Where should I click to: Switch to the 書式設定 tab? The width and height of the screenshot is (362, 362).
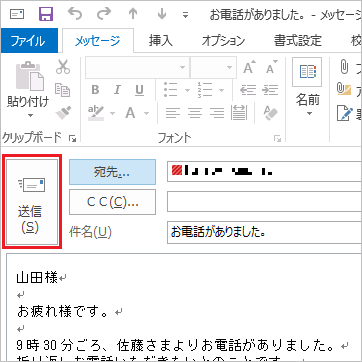pyautogui.click(x=298, y=41)
